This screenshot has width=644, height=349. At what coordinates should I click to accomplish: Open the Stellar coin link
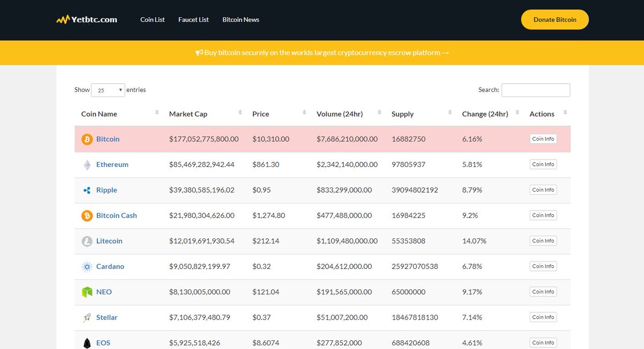tap(107, 318)
